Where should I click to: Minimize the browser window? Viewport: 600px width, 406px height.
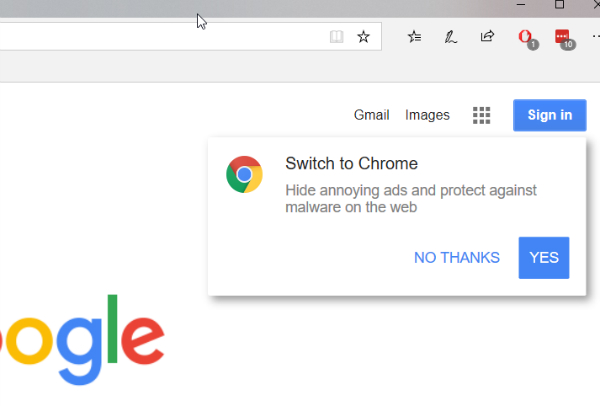(521, 4)
